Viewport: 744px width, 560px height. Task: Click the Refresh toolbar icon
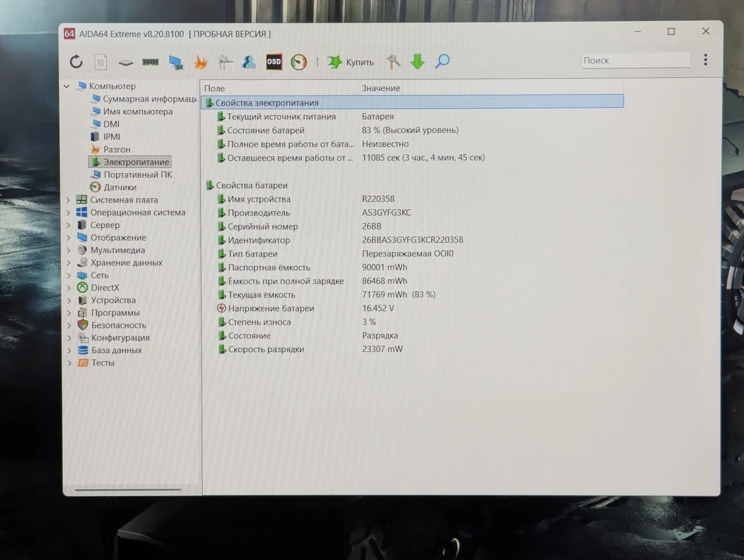(x=76, y=62)
